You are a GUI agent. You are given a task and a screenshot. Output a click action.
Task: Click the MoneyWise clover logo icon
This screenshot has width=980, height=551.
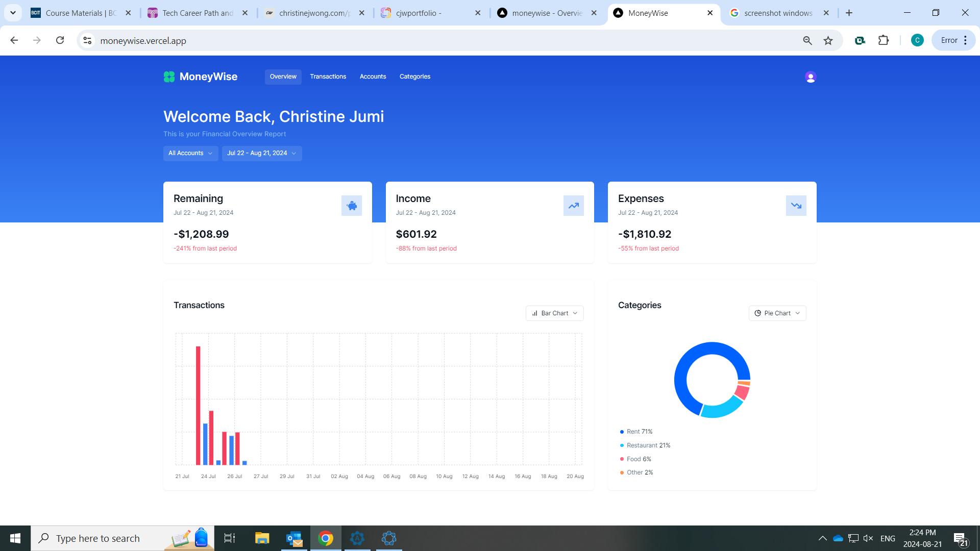point(169,77)
